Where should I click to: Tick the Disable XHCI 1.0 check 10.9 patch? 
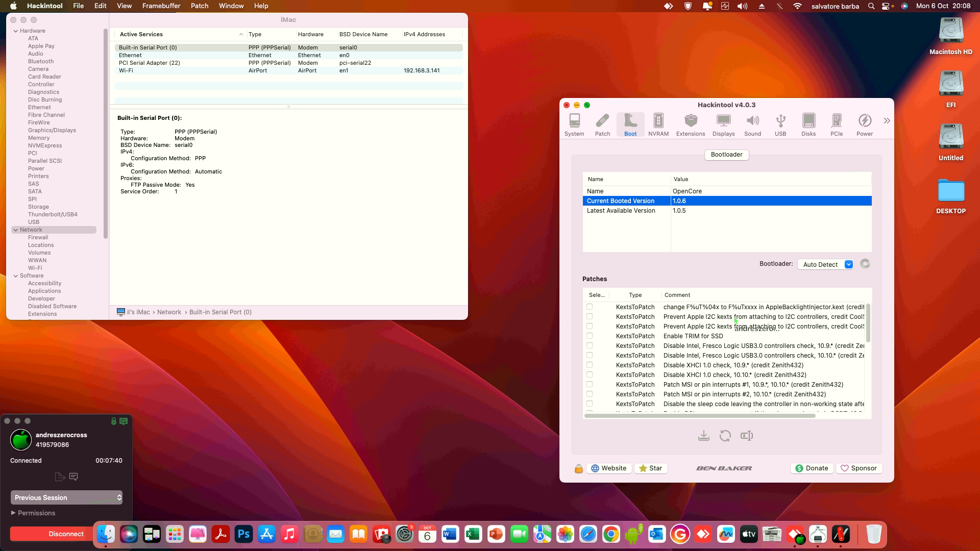[x=590, y=365]
